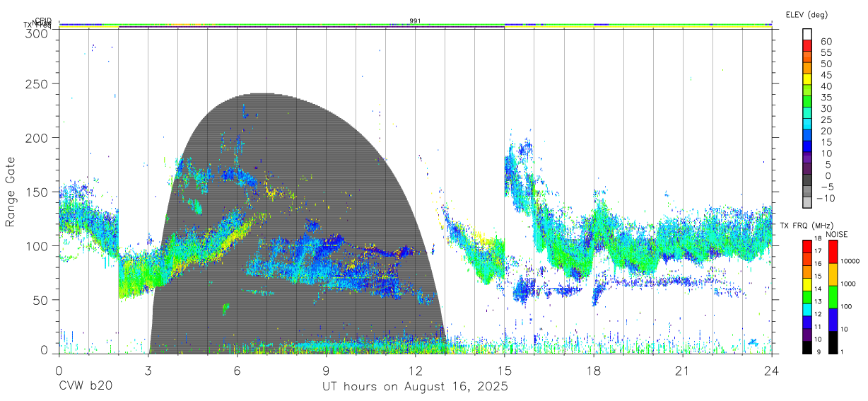The height and width of the screenshot is (401, 868).
Task: Click the 'NOISE' legend title
Action: (x=836, y=234)
